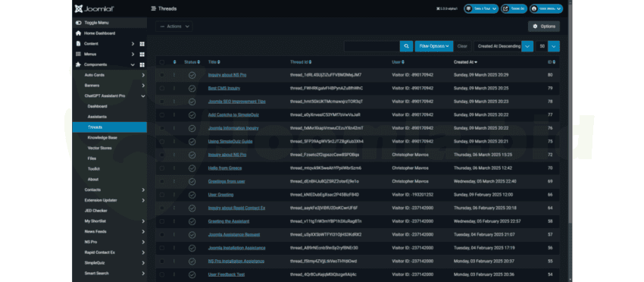Screen dimensions: 644x282
Task: Click the Home Dashboard house icon
Action: 79,33
